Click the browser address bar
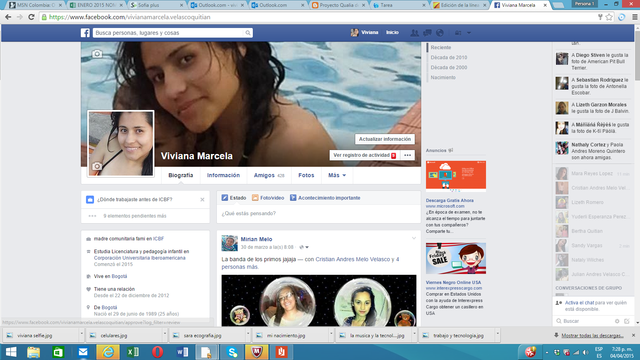The width and height of the screenshot is (640, 360). [x=318, y=17]
